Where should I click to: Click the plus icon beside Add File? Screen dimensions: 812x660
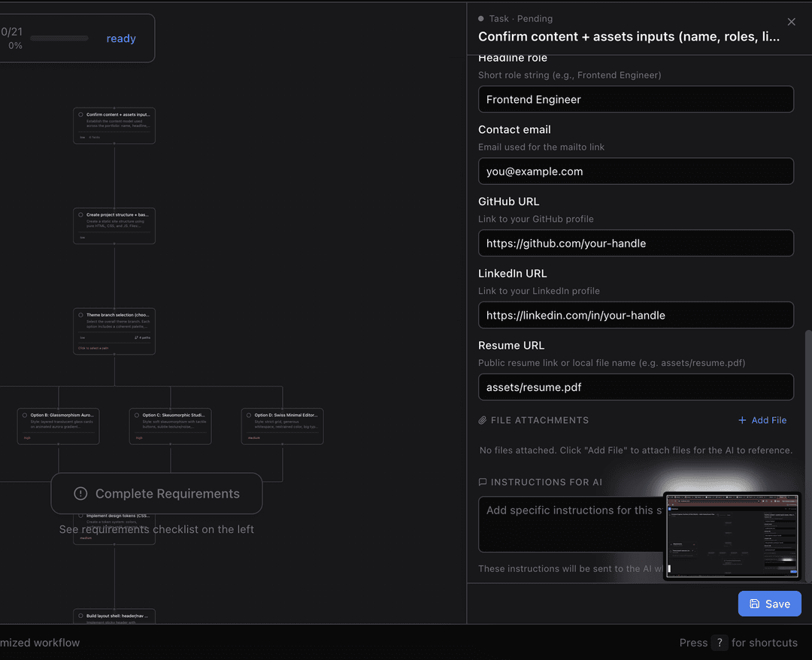click(742, 420)
